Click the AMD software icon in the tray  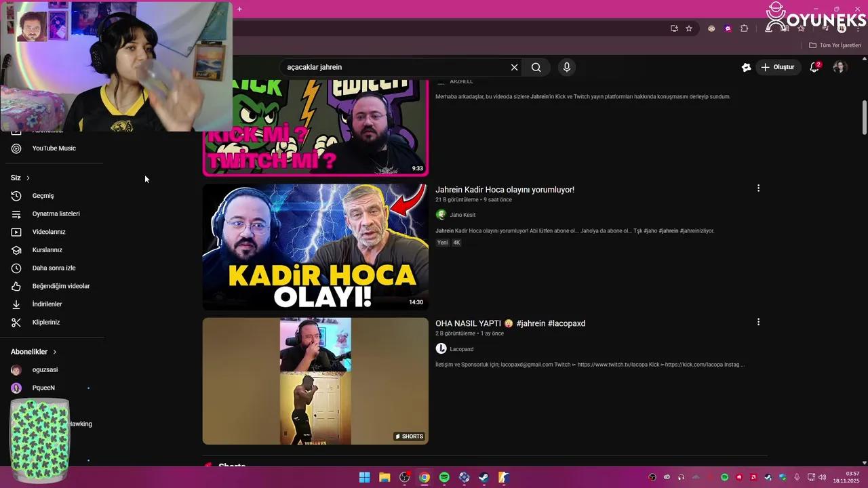(x=753, y=477)
